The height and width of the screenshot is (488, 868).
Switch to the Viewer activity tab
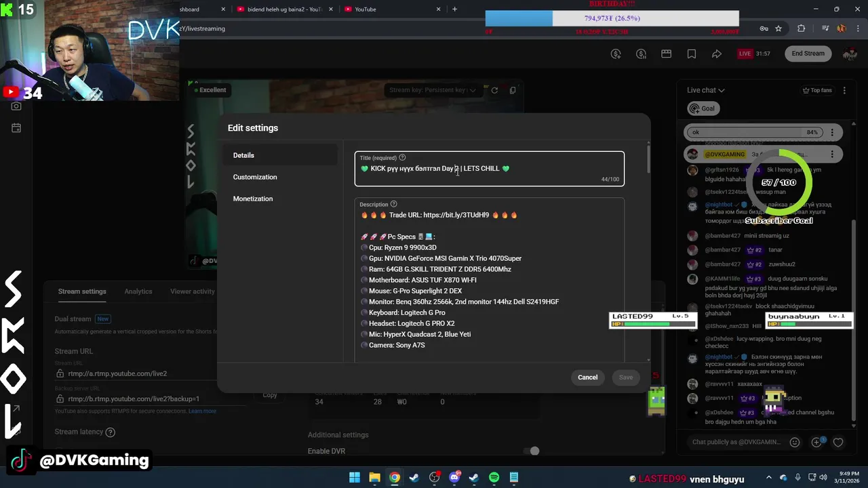[193, 291]
